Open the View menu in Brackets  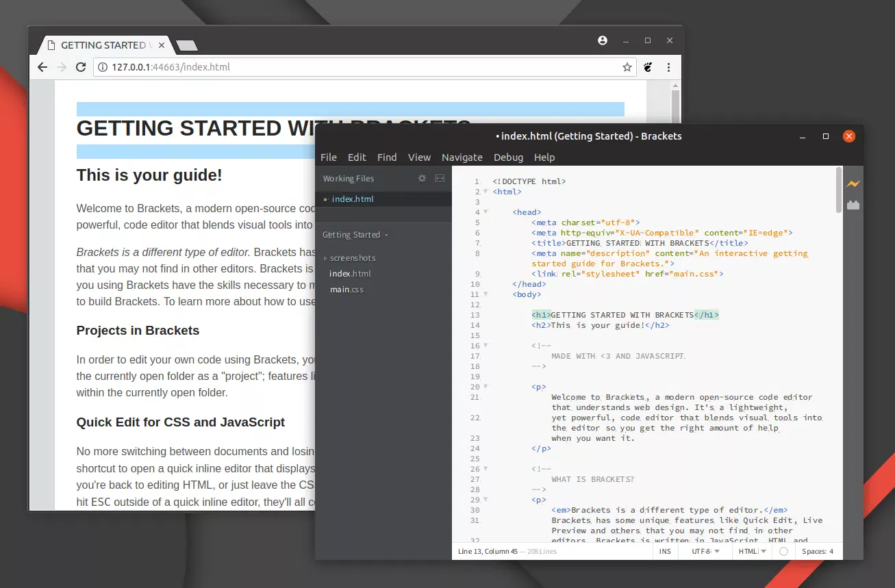(x=419, y=157)
